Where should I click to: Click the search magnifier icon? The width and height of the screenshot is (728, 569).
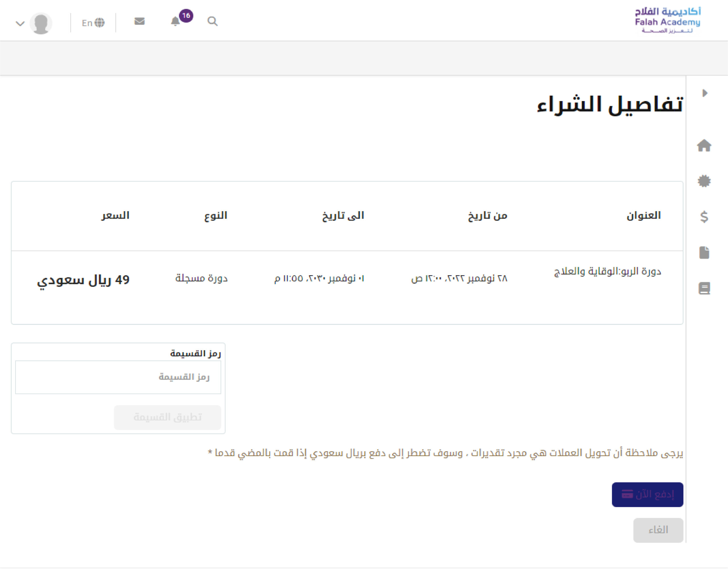click(212, 21)
